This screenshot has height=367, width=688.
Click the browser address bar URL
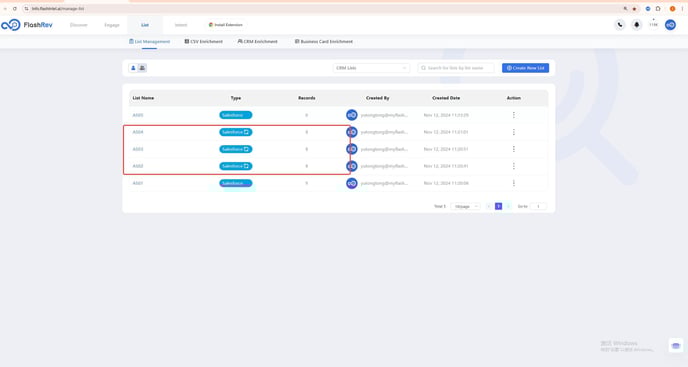pos(57,9)
